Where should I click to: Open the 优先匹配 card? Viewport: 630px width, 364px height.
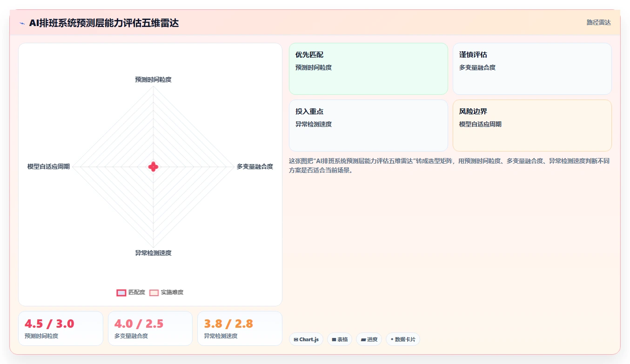369,69
